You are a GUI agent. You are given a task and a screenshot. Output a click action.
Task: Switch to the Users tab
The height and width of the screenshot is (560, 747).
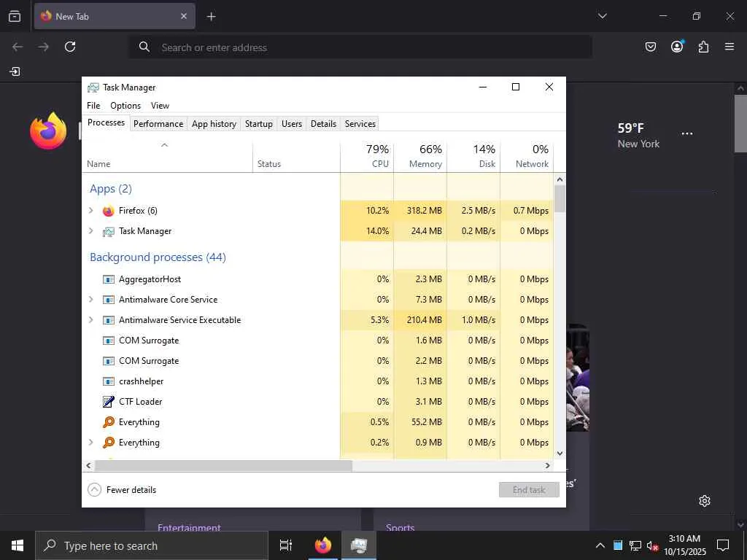pyautogui.click(x=292, y=124)
